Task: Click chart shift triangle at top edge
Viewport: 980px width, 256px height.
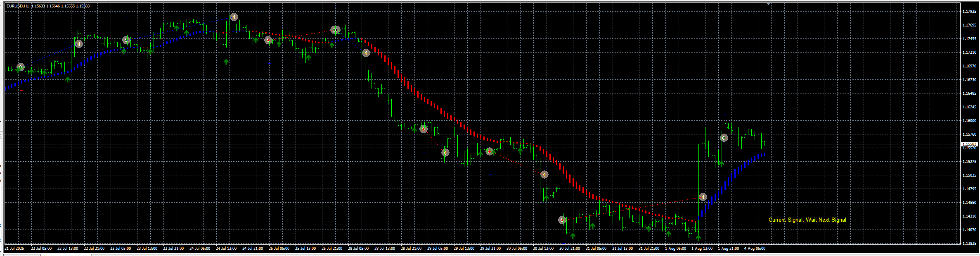Action: coord(769,3)
